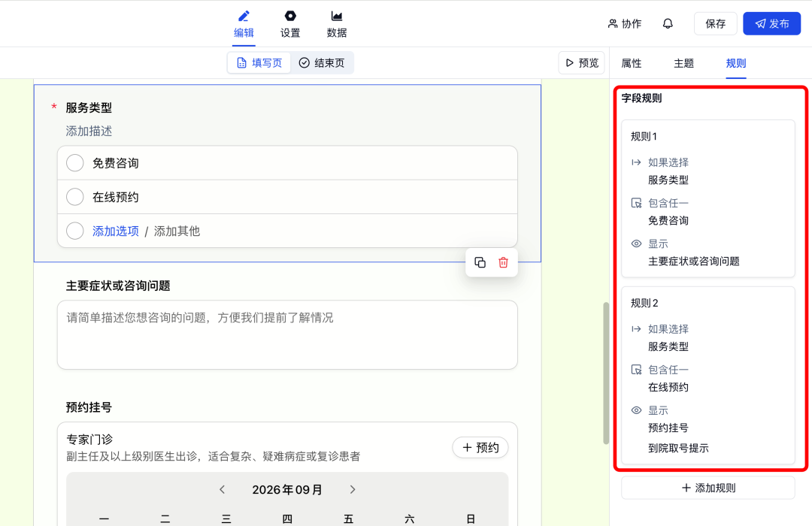This screenshot has height=526, width=812.
Task: Click 主要症状或咨询问题 target in 规则1
Action: [693, 261]
